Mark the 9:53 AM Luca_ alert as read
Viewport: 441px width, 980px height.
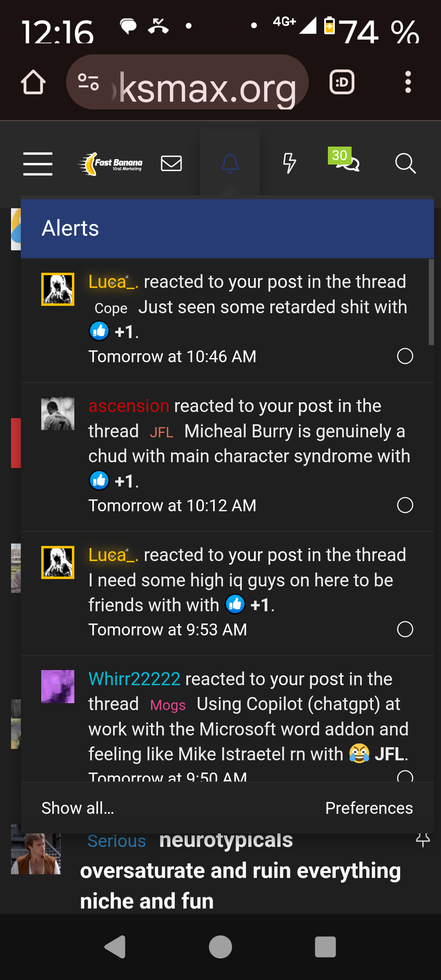click(405, 630)
